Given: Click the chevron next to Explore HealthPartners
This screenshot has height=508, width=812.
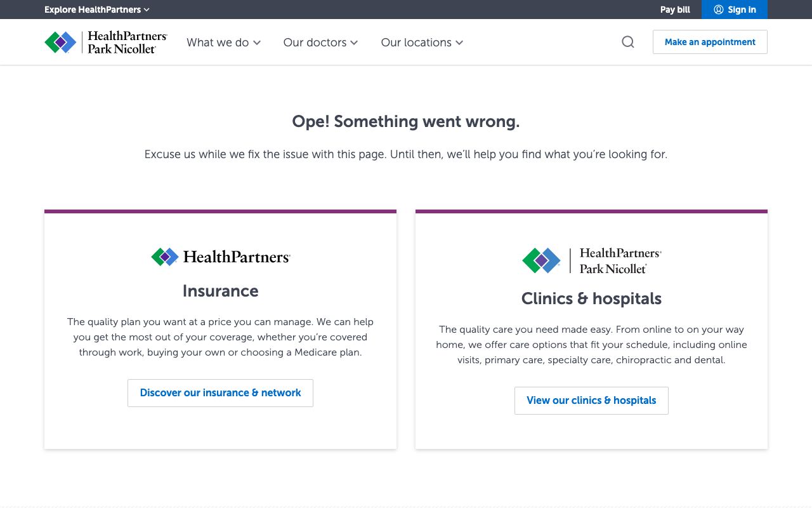Looking at the screenshot, I should click(x=147, y=10).
